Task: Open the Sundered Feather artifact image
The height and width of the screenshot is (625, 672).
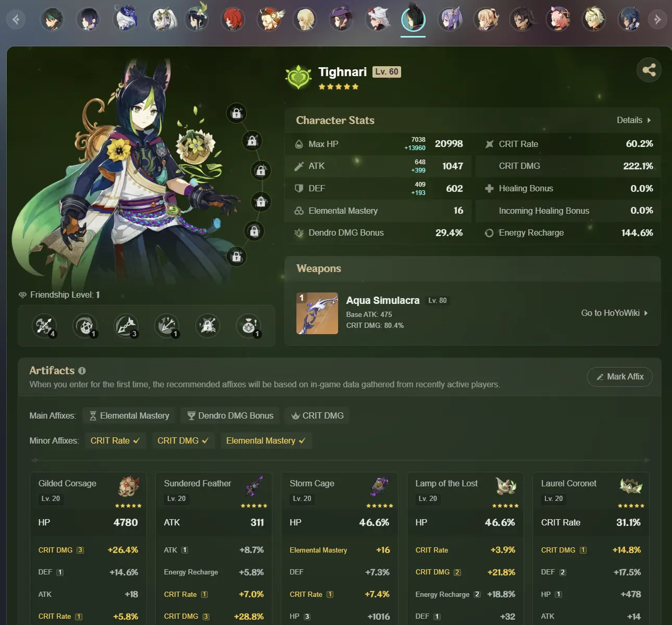Action: point(254,486)
